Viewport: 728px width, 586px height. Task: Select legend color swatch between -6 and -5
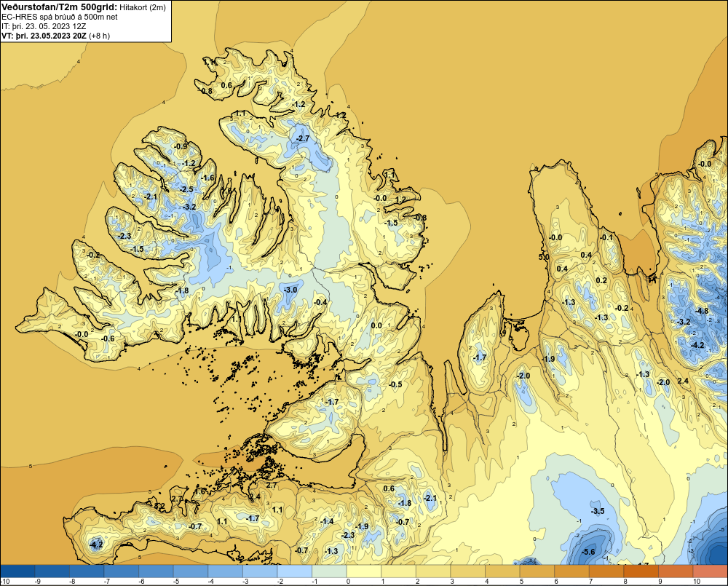coord(156,571)
